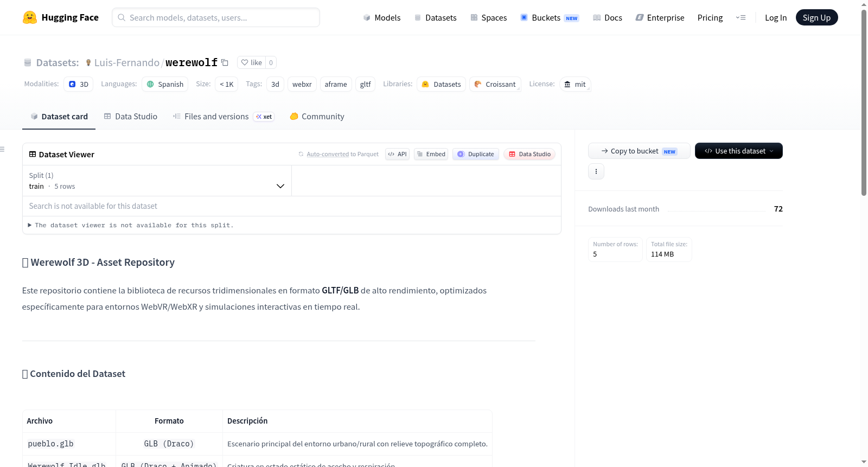
Task: Go to the Pricing page
Action: (x=710, y=18)
